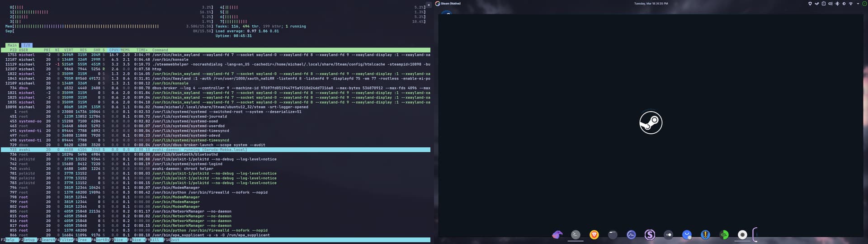
Task: Select the Main tab in htop
Action: tap(12, 45)
